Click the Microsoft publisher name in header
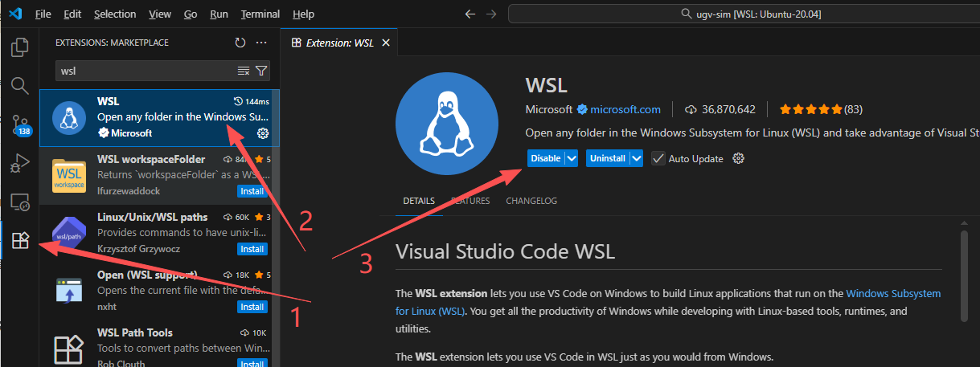Viewport: 980px width, 367px height. (549, 109)
